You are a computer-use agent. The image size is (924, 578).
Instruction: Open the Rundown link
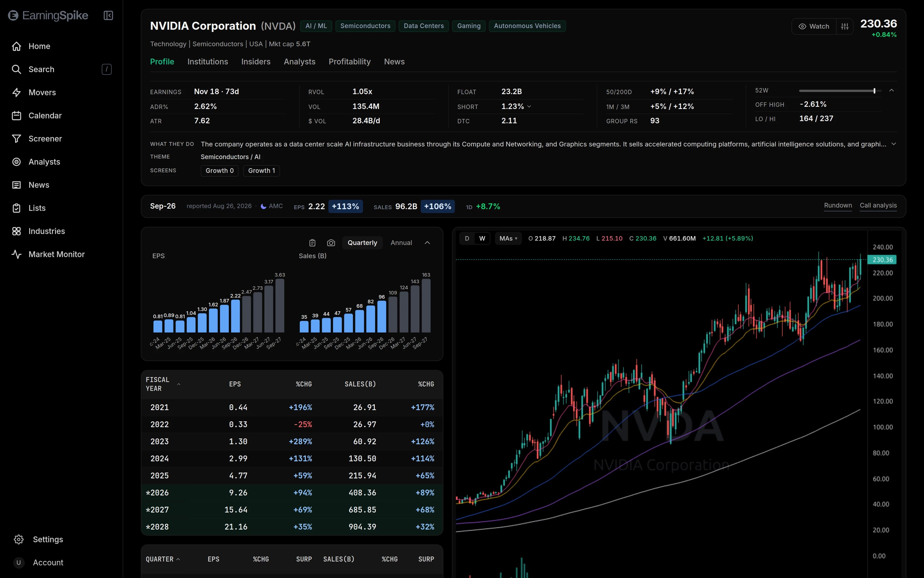[x=838, y=206]
